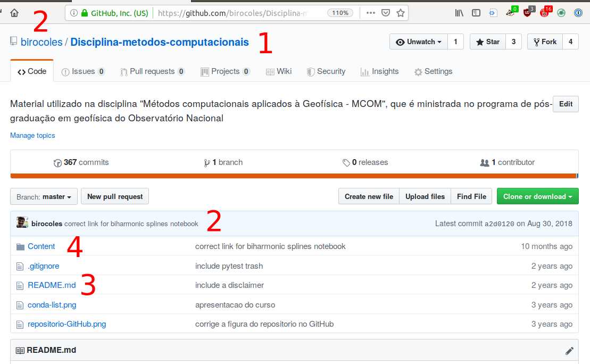Open the .gitignore file
The image size is (590, 364).
point(43,266)
